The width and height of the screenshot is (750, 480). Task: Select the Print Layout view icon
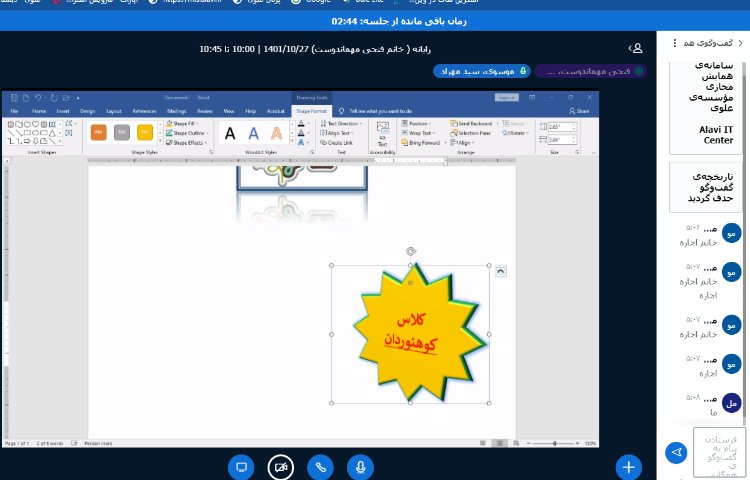499,443
